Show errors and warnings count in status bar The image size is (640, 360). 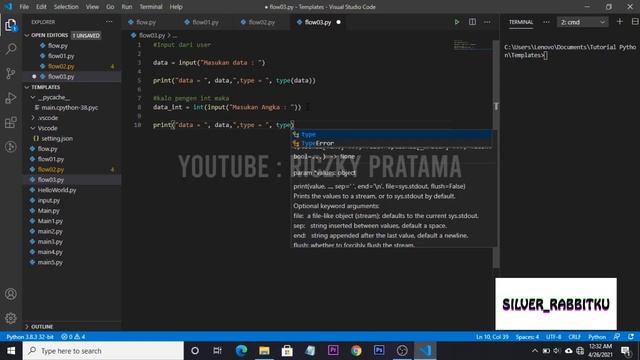73,337
